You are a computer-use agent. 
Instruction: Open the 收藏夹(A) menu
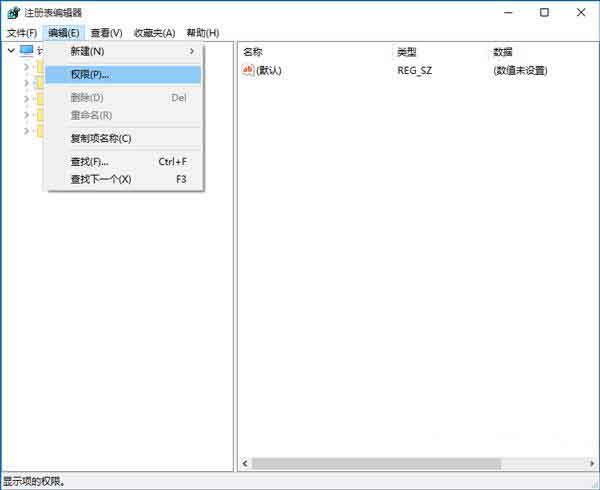click(x=154, y=33)
